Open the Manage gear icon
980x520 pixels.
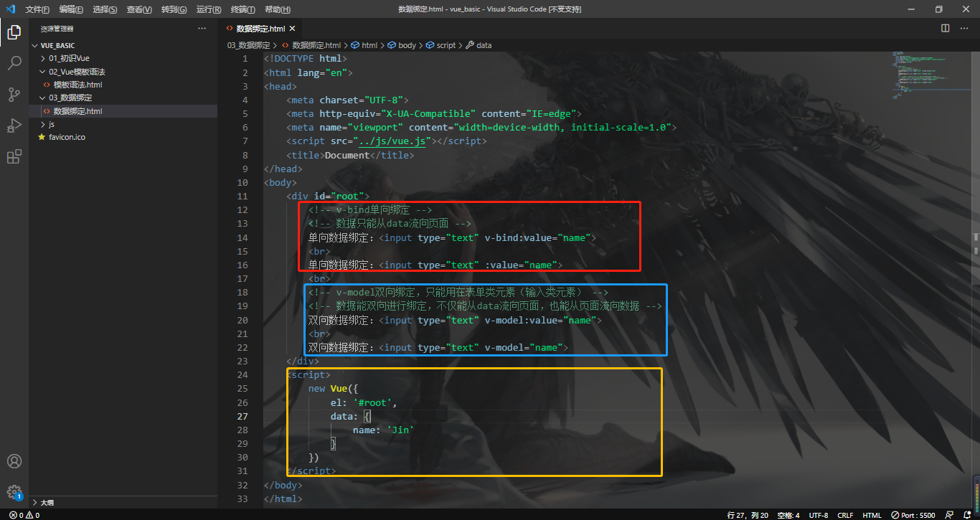(14, 492)
